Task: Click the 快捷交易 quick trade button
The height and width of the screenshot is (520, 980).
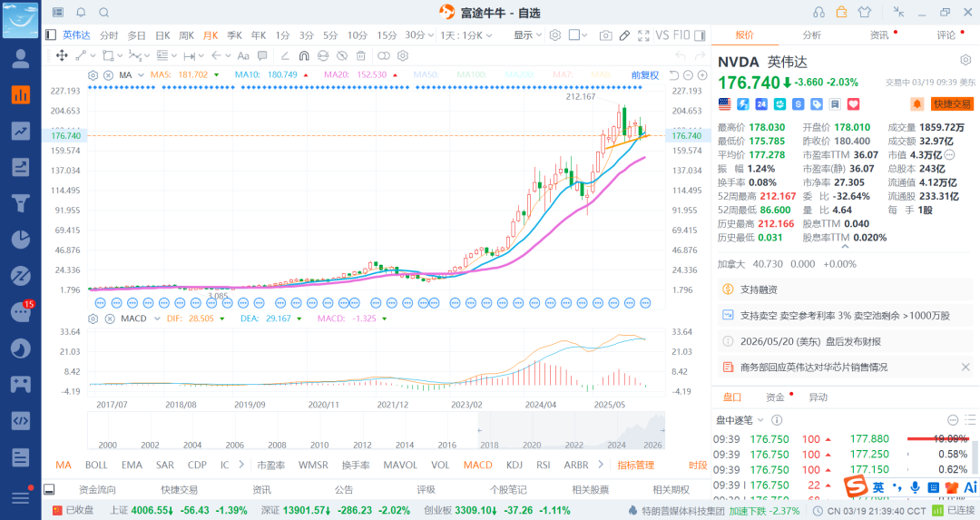Action: coord(953,103)
